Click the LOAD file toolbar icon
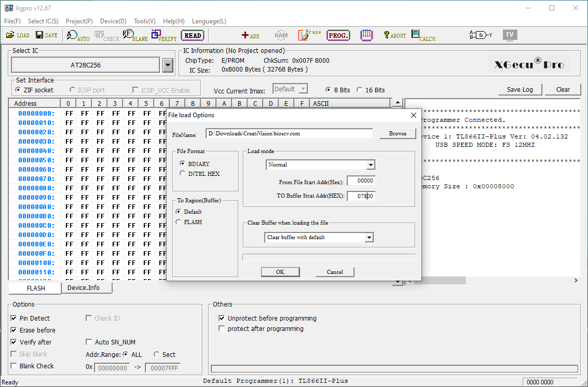The height and width of the screenshot is (387, 588). coord(17,35)
